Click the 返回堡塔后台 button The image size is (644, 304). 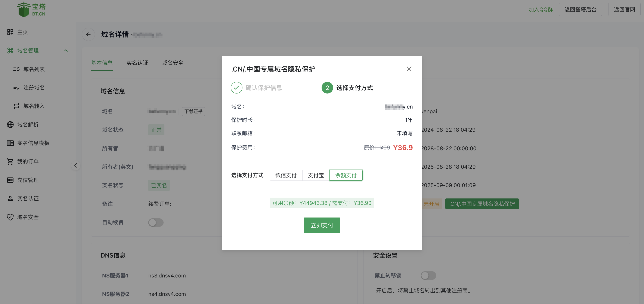point(580,9)
